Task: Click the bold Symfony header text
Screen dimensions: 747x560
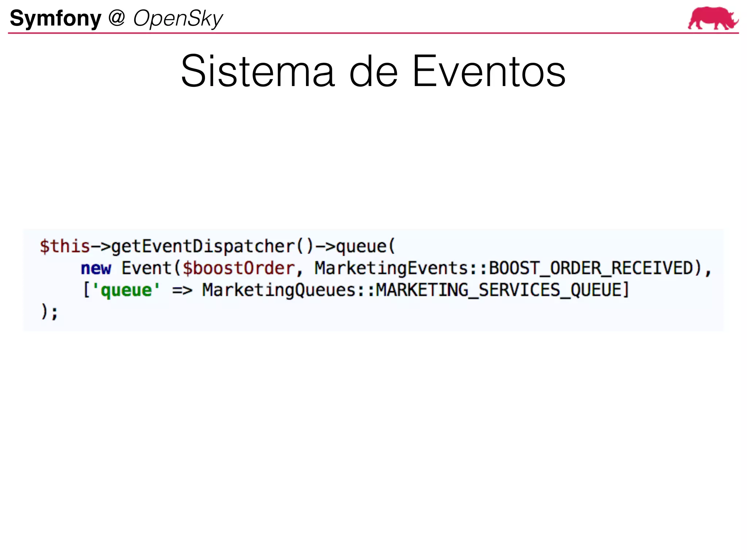Action: click(x=55, y=18)
